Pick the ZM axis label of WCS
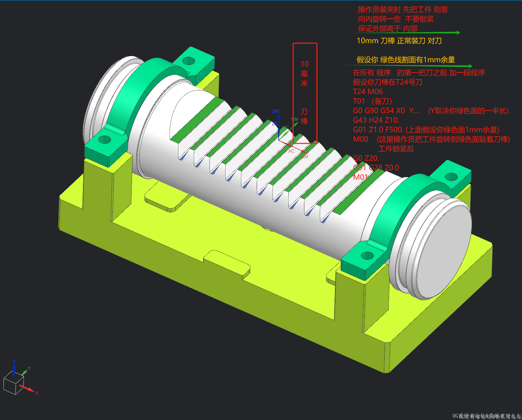The height and width of the screenshot is (420, 522). click(x=275, y=111)
